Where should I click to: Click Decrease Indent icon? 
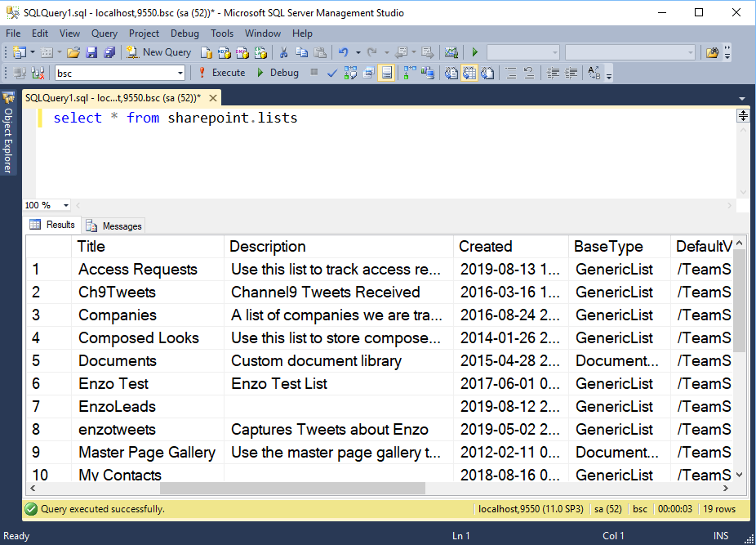click(x=553, y=73)
